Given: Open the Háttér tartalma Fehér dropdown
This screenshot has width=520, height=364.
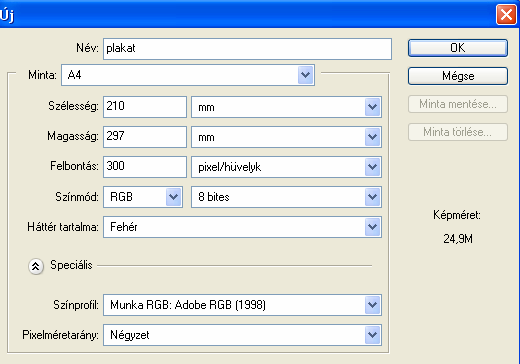Looking at the screenshot, I should 242,227.
